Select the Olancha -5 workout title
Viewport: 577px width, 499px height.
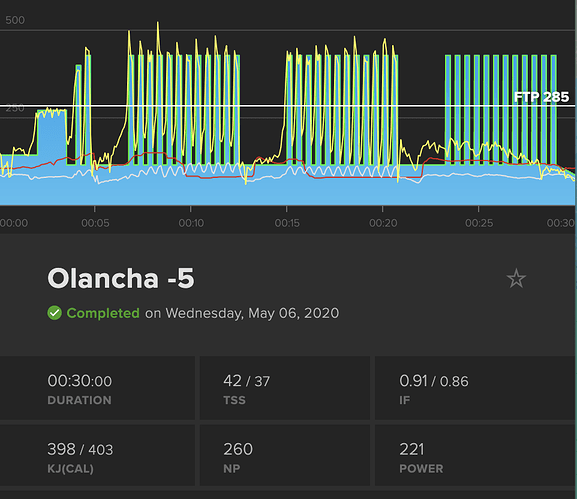(x=121, y=278)
